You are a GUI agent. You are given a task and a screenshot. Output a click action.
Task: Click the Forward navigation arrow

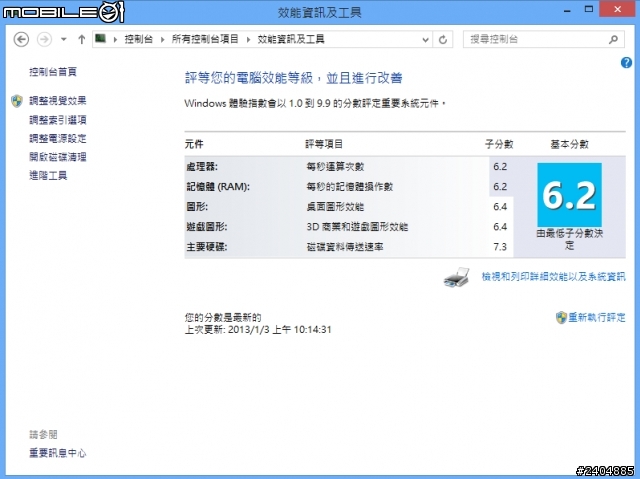[44, 40]
